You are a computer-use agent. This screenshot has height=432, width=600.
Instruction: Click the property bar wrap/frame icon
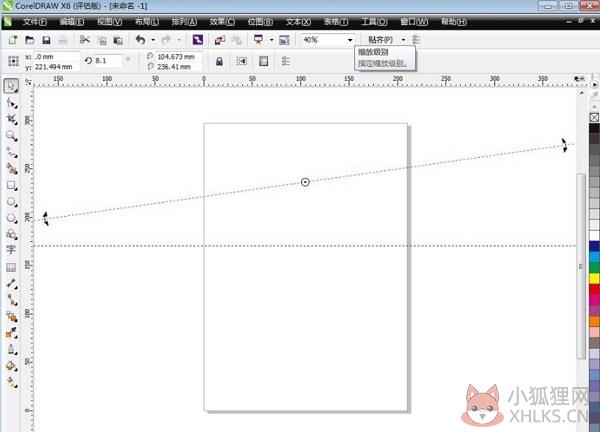(264, 61)
